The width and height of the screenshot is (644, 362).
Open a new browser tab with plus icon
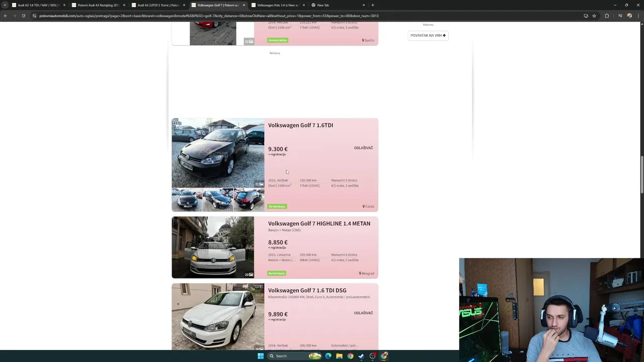[372, 5]
